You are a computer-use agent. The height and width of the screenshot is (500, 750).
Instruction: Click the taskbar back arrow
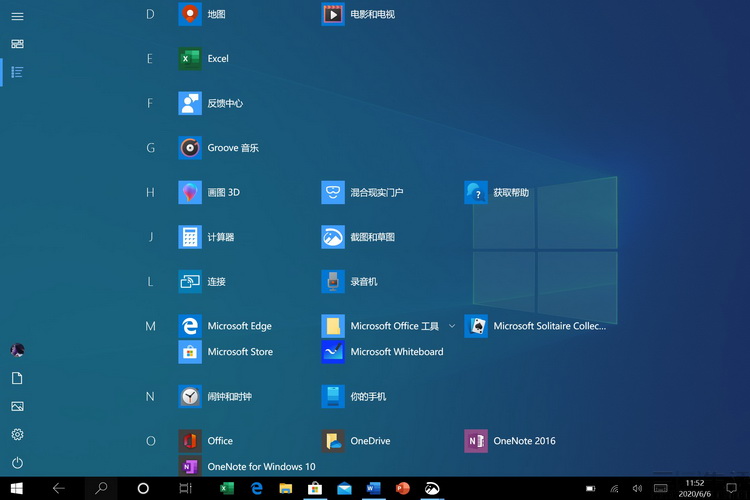pyautogui.click(x=59, y=488)
